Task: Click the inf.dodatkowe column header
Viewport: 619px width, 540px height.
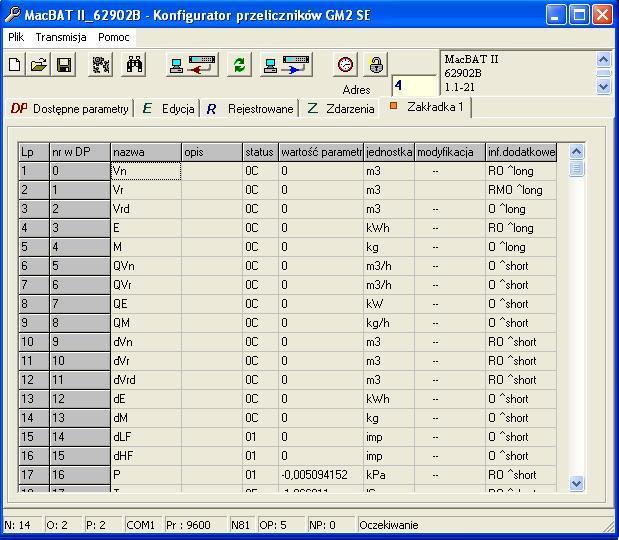Action: (x=521, y=152)
